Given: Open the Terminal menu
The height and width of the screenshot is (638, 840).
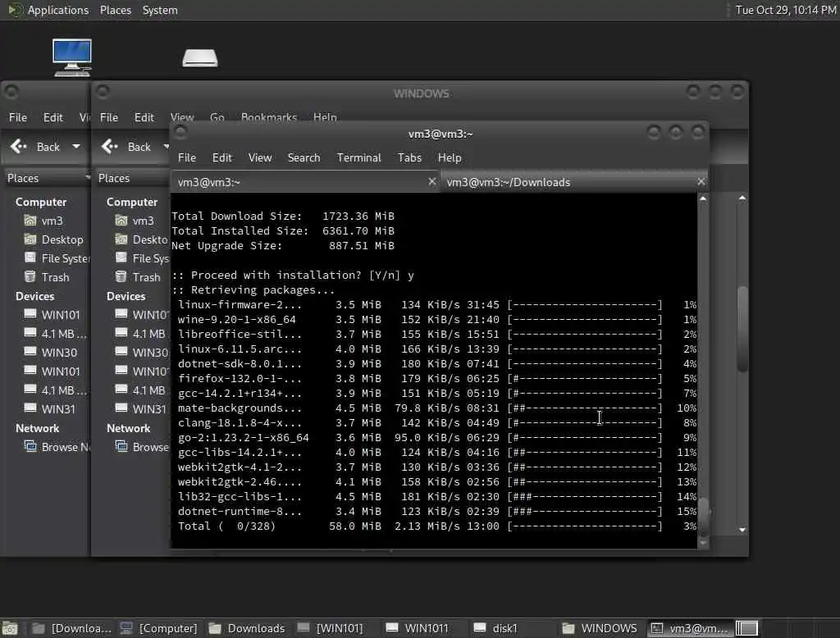Looking at the screenshot, I should [359, 157].
